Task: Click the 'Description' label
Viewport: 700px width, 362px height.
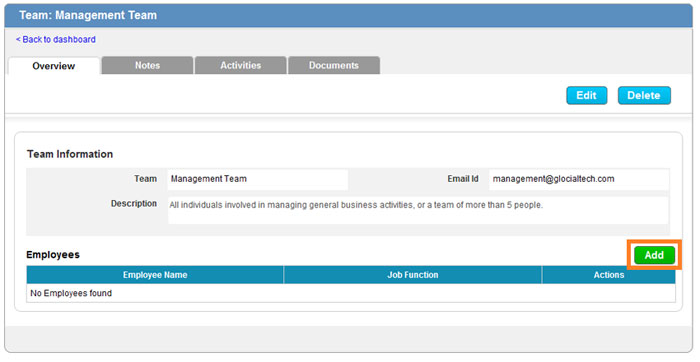Action: tap(134, 204)
